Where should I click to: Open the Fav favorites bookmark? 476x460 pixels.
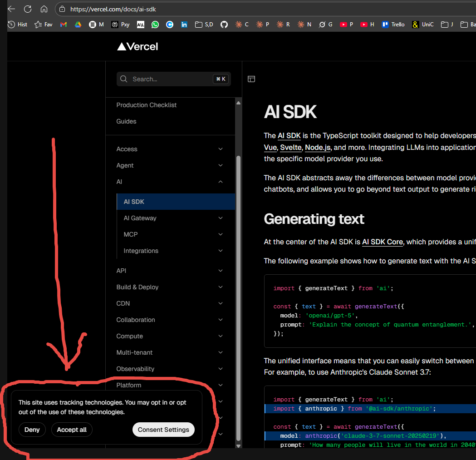tap(44, 25)
